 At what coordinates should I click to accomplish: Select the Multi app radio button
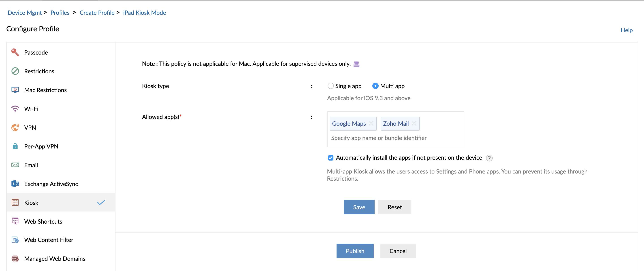click(375, 86)
